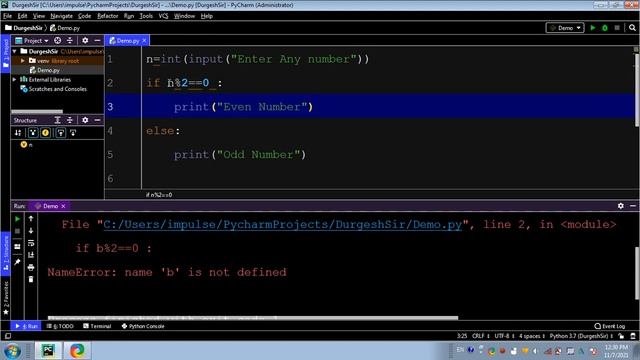Open the Tools menu
640x360 pixels.
coord(146,16)
